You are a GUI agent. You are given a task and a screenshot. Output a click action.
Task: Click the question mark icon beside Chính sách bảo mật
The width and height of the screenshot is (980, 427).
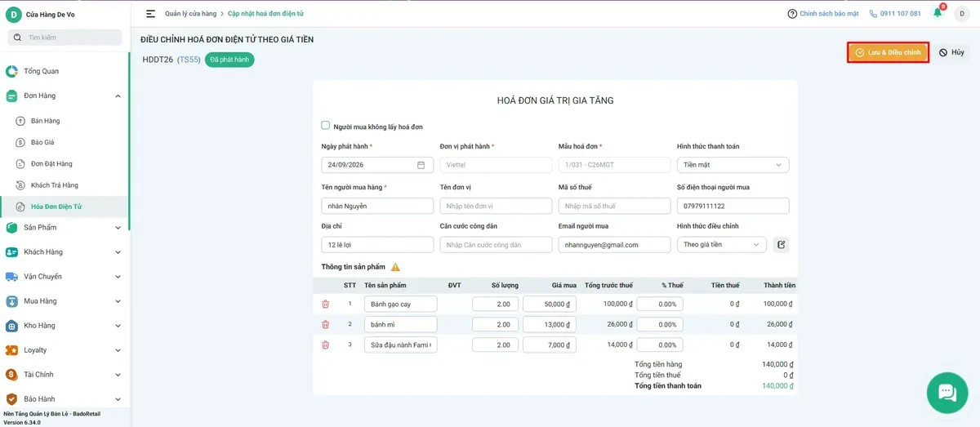tap(792, 14)
